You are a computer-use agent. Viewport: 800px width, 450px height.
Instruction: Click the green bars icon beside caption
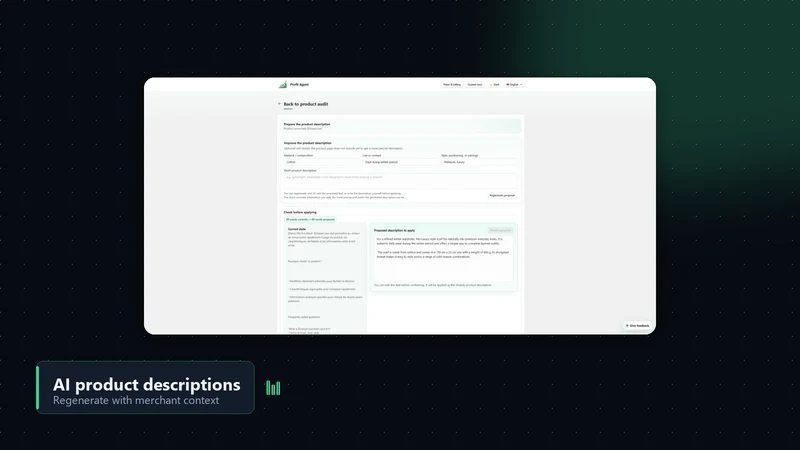(x=273, y=388)
